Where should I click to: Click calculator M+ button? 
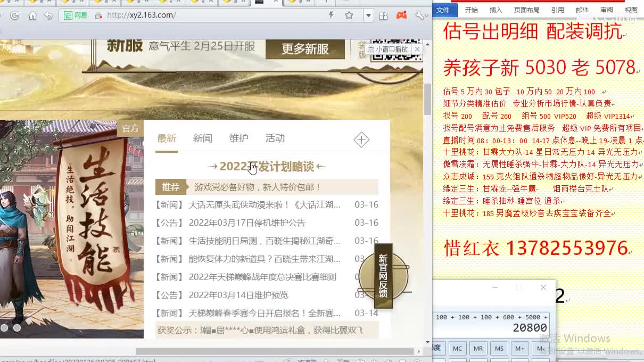coord(519,348)
